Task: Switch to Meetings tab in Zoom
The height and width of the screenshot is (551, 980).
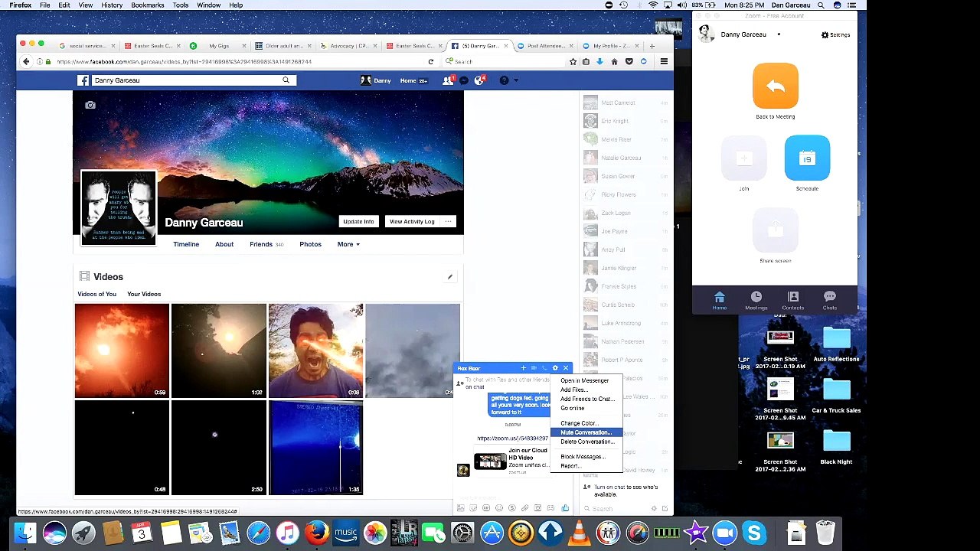Action: 756,300
